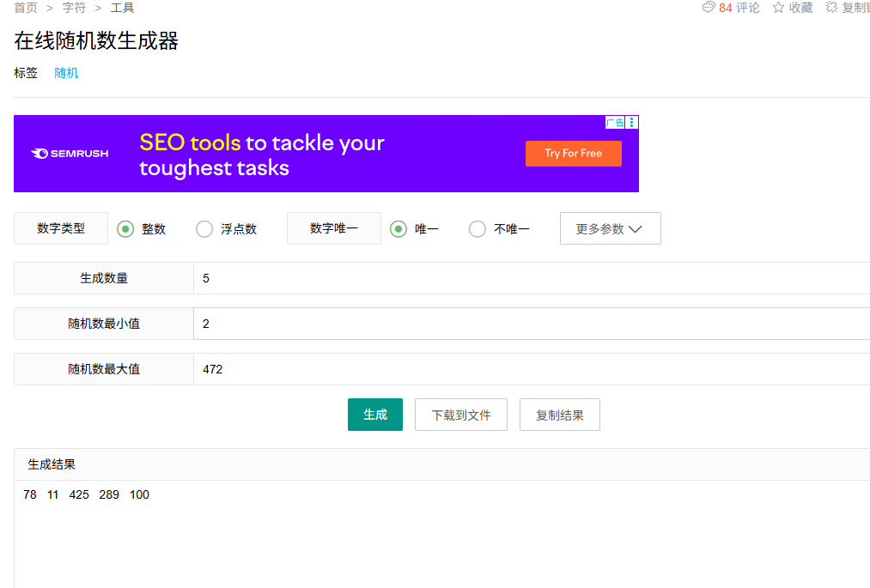Open the 随机 tag link
The image size is (870, 588).
click(x=66, y=73)
